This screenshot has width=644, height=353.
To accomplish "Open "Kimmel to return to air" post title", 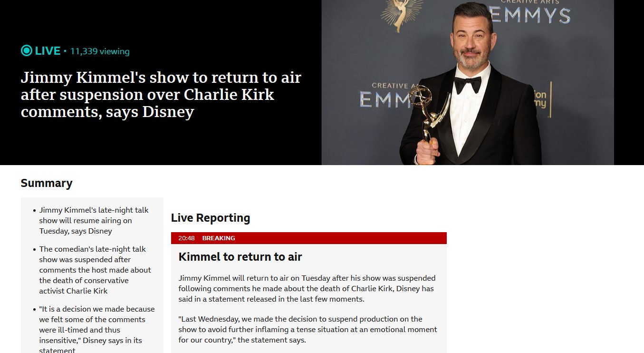I will [240, 257].
